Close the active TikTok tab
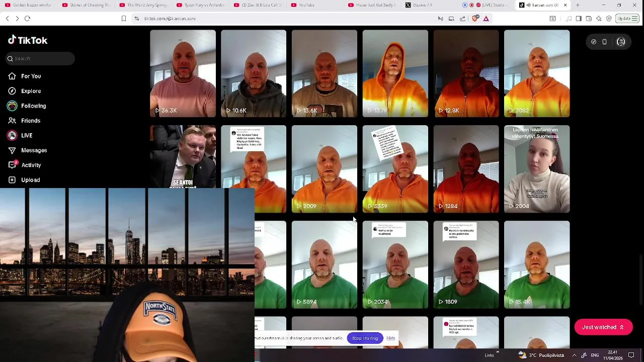 (x=566, y=5)
